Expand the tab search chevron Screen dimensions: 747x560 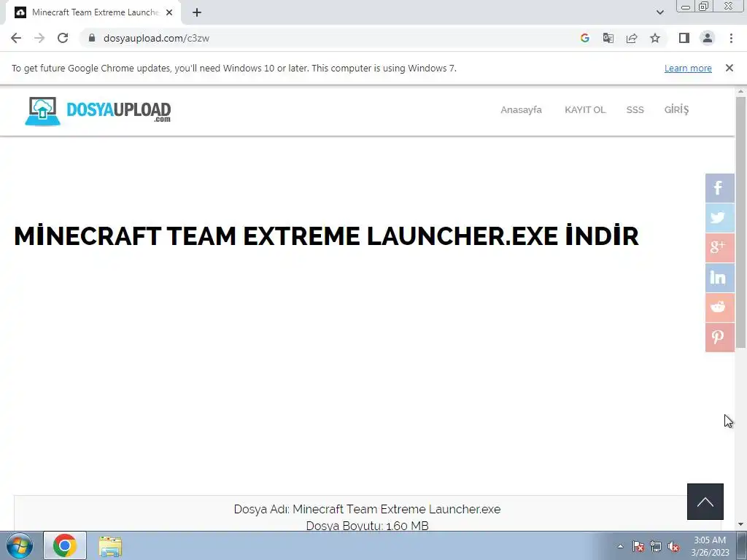(x=659, y=12)
